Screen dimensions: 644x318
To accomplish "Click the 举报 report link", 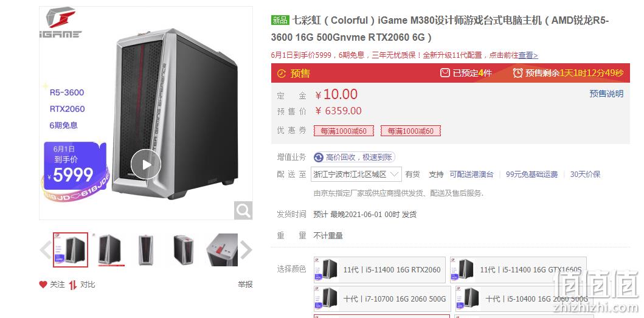I will tap(245, 285).
